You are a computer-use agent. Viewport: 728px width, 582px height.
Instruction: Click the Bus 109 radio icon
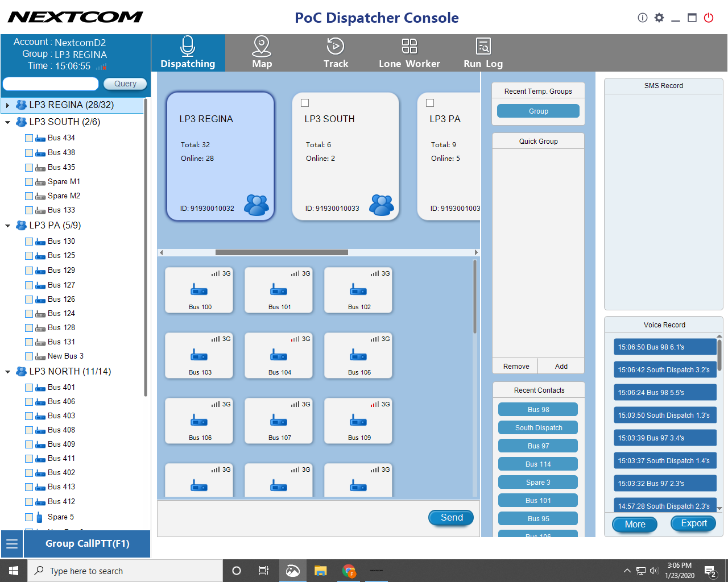358,421
